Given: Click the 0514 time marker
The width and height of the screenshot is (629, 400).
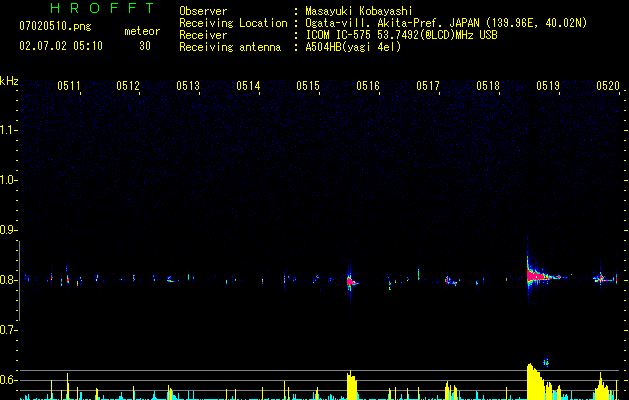Looking at the screenshot, I should [248, 86].
